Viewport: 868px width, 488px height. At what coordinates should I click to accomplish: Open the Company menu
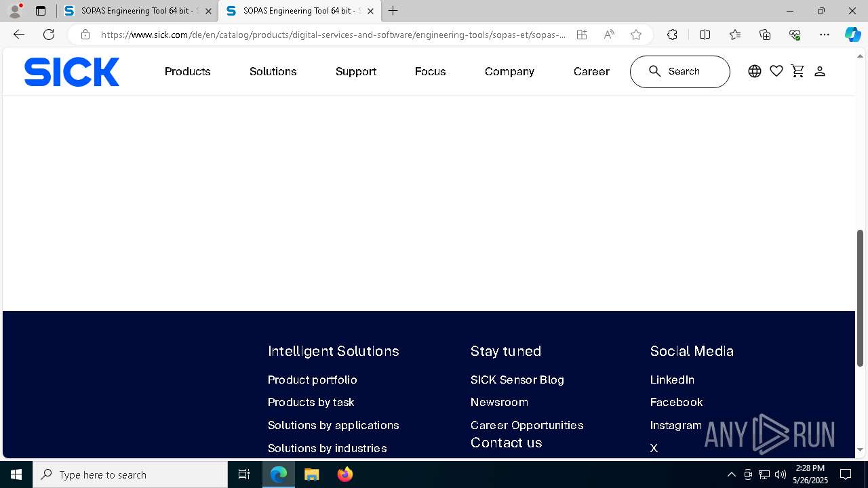point(510,71)
